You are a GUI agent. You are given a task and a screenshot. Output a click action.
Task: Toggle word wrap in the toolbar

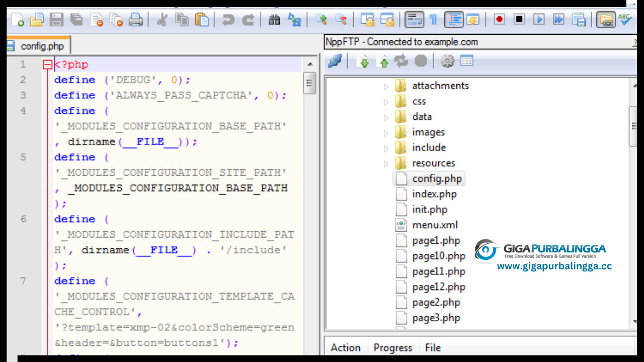415,20
